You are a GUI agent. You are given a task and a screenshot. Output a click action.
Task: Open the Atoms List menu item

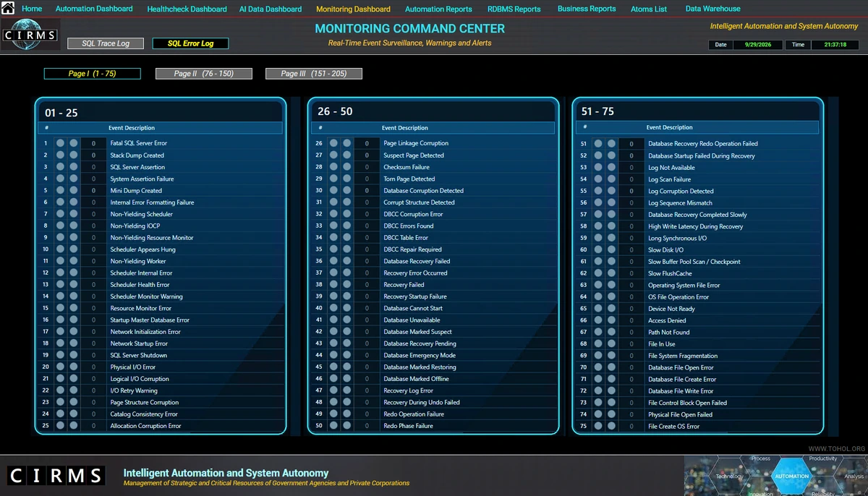649,9
